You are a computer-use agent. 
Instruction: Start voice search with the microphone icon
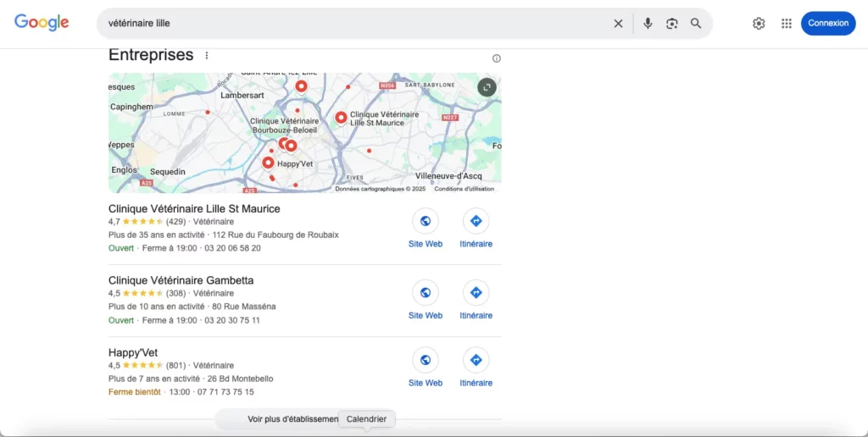tap(648, 23)
